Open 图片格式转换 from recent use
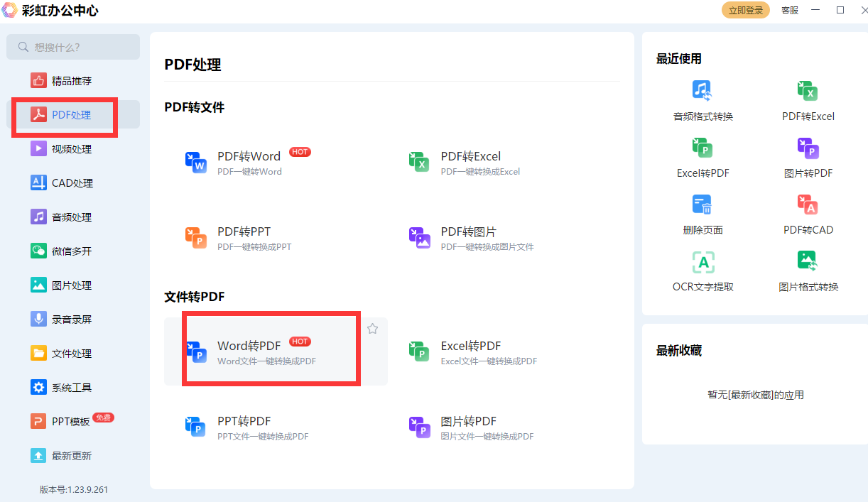This screenshot has height=502, width=868. point(808,271)
